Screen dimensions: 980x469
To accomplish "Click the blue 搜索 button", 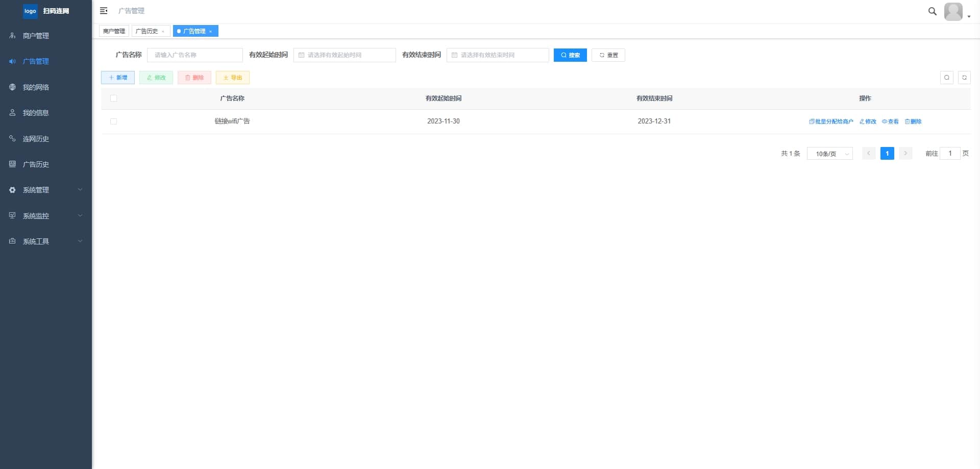I will pos(570,55).
